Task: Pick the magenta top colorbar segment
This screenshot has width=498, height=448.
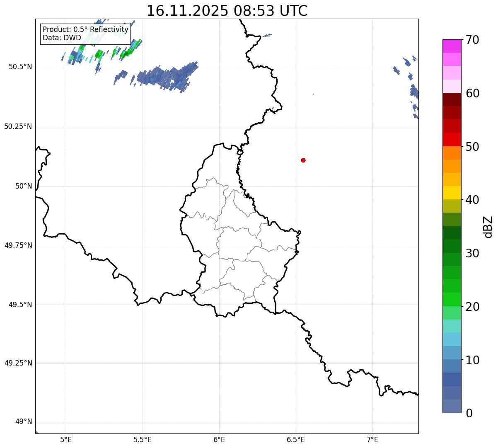Action: [x=452, y=46]
